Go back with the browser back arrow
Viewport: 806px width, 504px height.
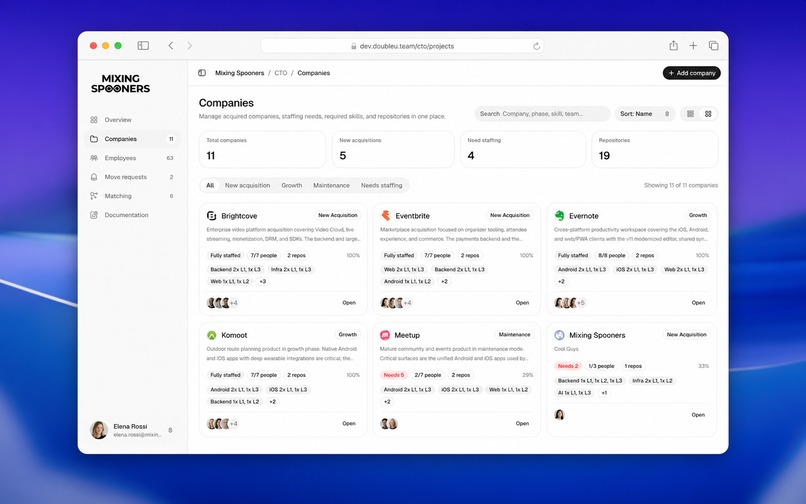(171, 46)
